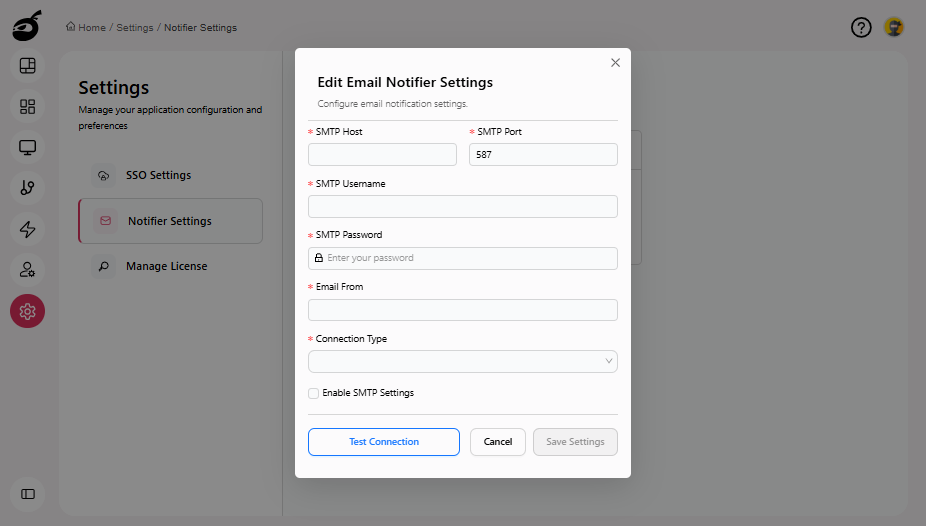Open the user avatar menu
Viewport: 926px width, 526px height.
(894, 27)
